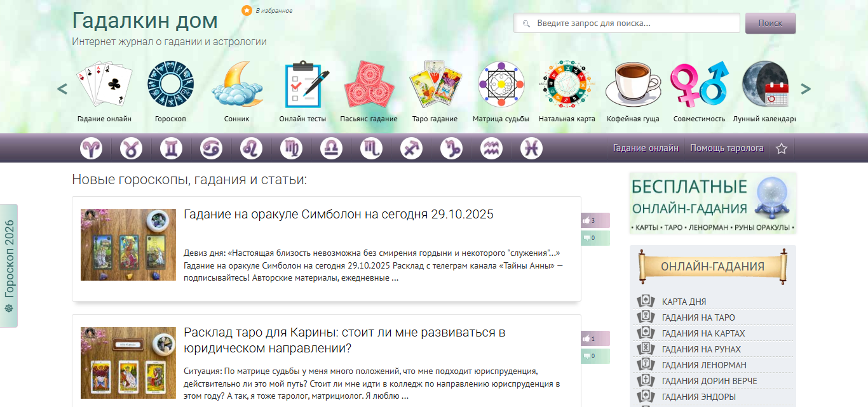Open Гадания Дорин Верче sidebar link
868x407 pixels.
710,381
